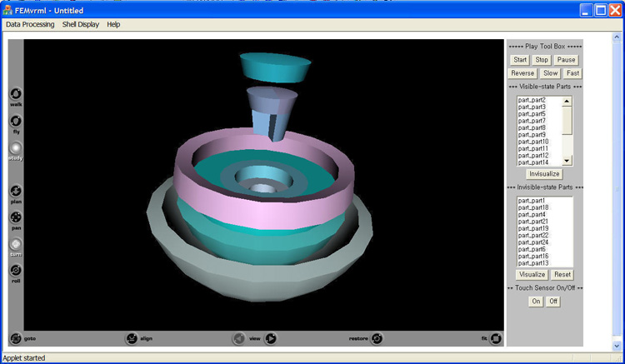Screen dimensions: 625x364
Task: Switch to plan navigation mode icon
Action: [x=16, y=192]
